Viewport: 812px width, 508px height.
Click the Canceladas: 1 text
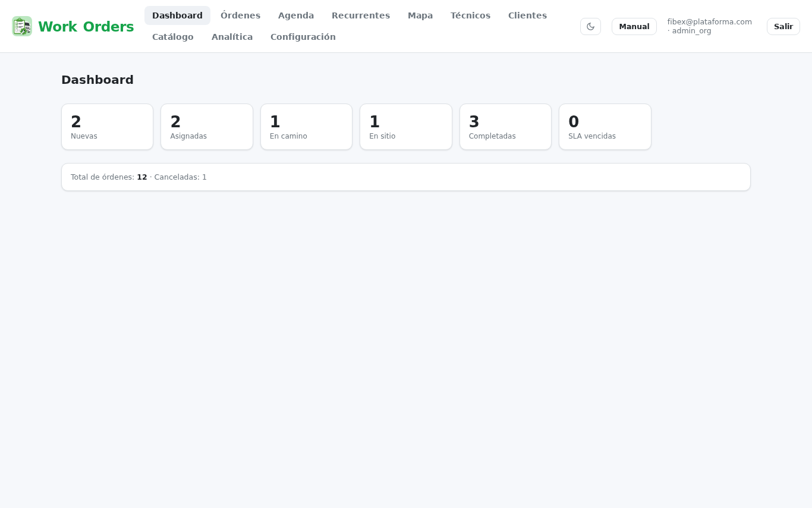[x=181, y=177]
